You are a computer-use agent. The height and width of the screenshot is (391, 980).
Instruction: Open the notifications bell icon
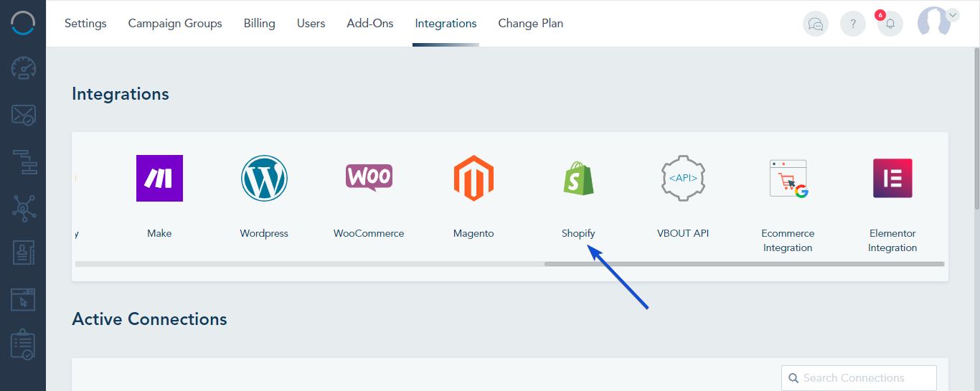click(x=890, y=24)
